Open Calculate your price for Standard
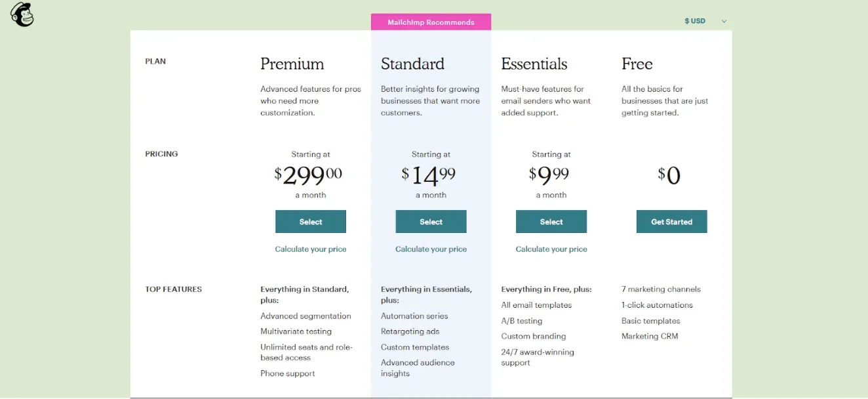Viewport: 868px width, 399px height. click(431, 249)
